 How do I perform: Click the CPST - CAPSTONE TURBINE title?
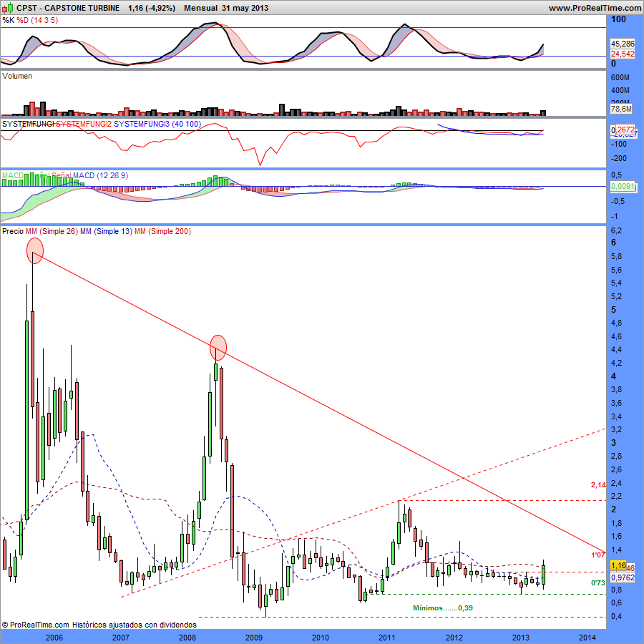pyautogui.click(x=68, y=8)
